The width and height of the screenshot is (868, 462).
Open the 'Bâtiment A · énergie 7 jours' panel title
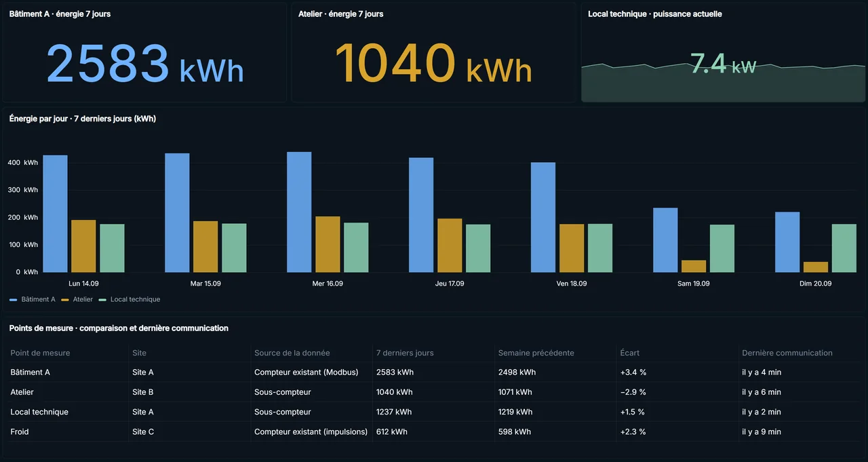(x=60, y=14)
